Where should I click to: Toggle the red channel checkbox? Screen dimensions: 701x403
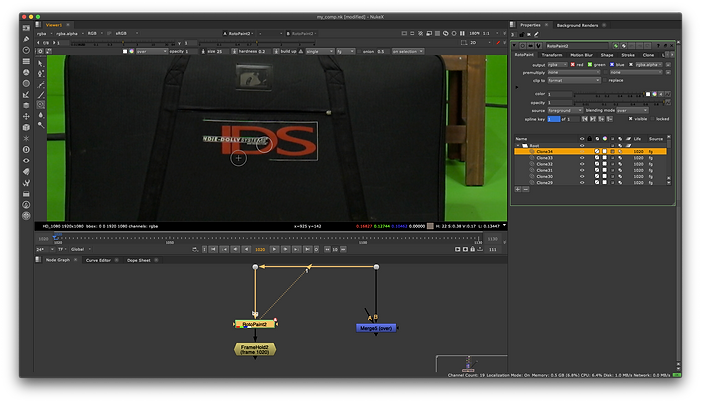(x=572, y=65)
